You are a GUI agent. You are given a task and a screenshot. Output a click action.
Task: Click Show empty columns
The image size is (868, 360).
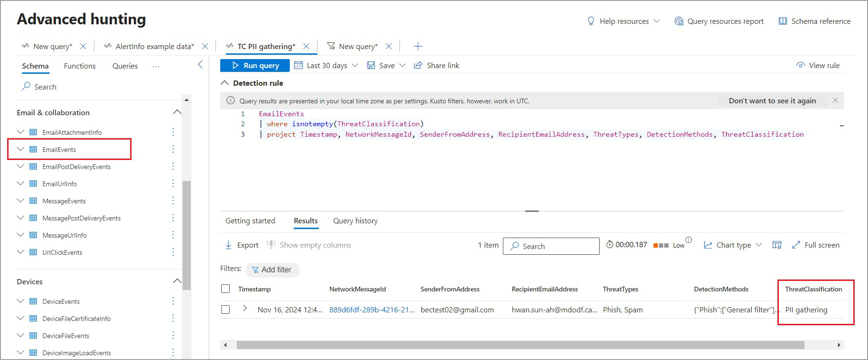click(x=309, y=245)
